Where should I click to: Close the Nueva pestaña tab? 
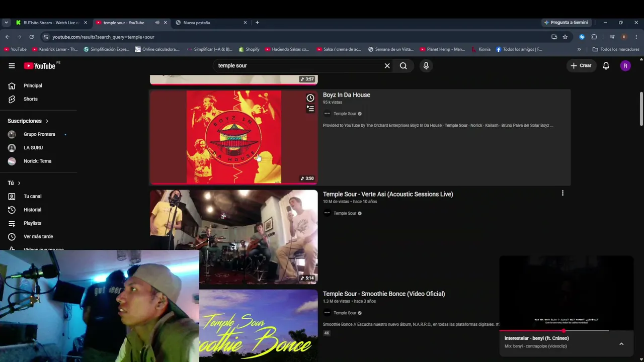[246, 23]
